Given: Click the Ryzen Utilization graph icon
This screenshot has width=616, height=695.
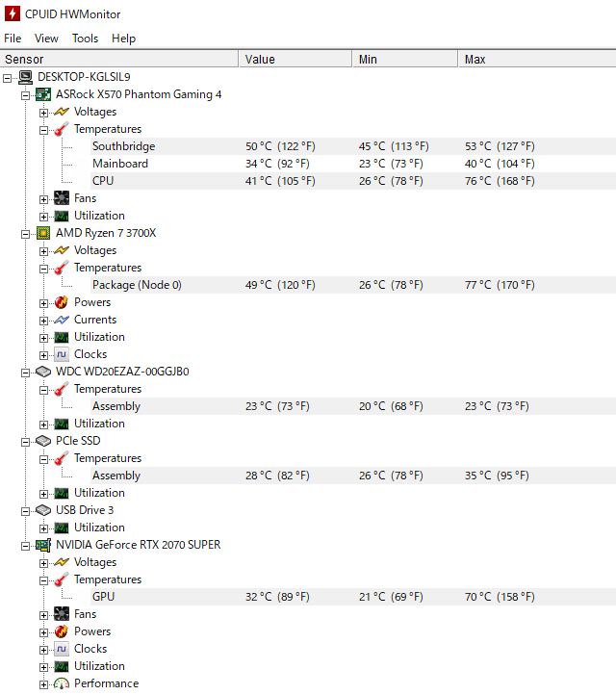Looking at the screenshot, I should (x=62, y=337).
